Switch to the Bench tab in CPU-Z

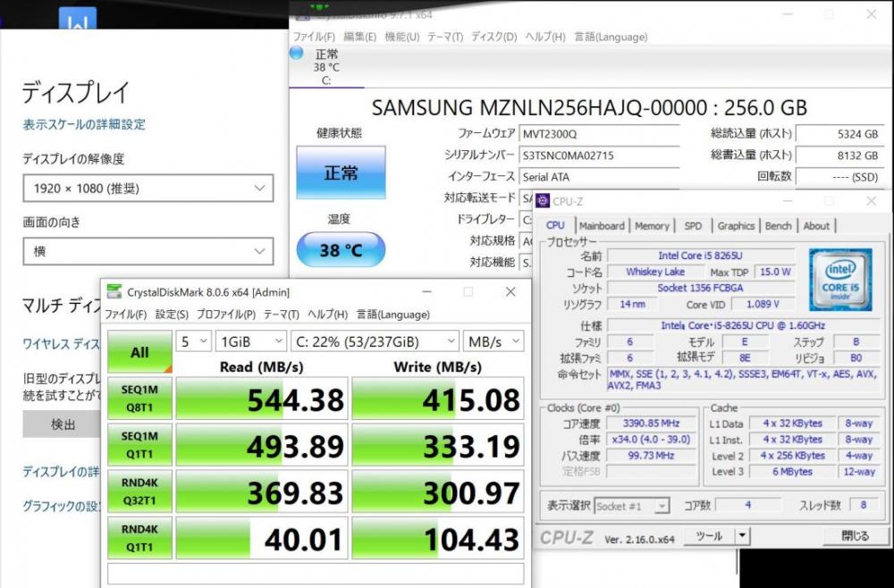[779, 225]
